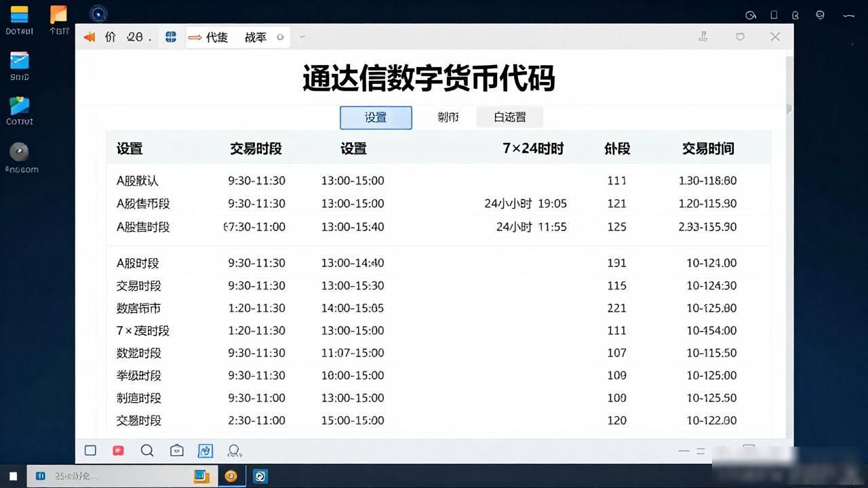Open the orange spiral taskbar icon

coord(231,476)
